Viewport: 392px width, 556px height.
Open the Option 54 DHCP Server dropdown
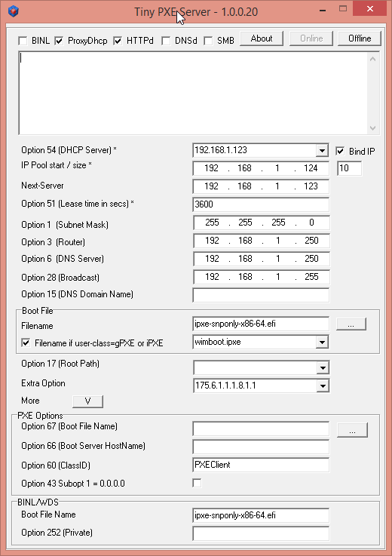point(322,151)
